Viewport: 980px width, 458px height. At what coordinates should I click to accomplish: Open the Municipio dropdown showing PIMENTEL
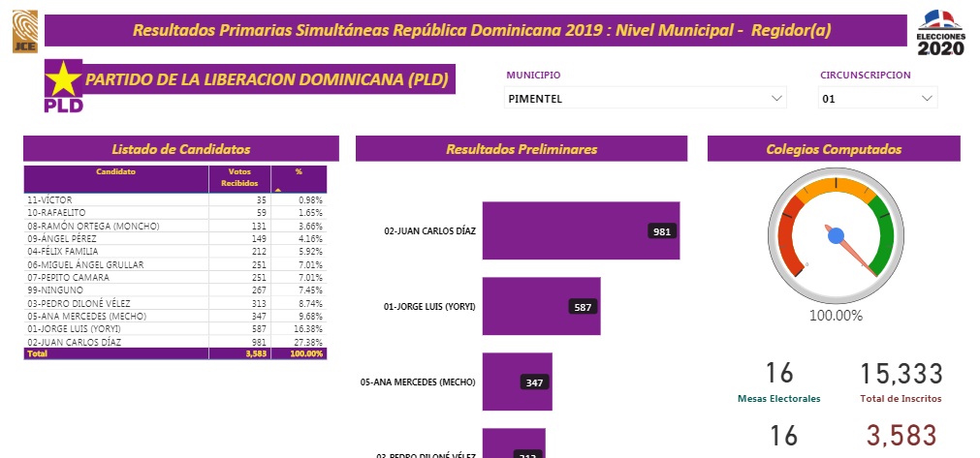645,98
